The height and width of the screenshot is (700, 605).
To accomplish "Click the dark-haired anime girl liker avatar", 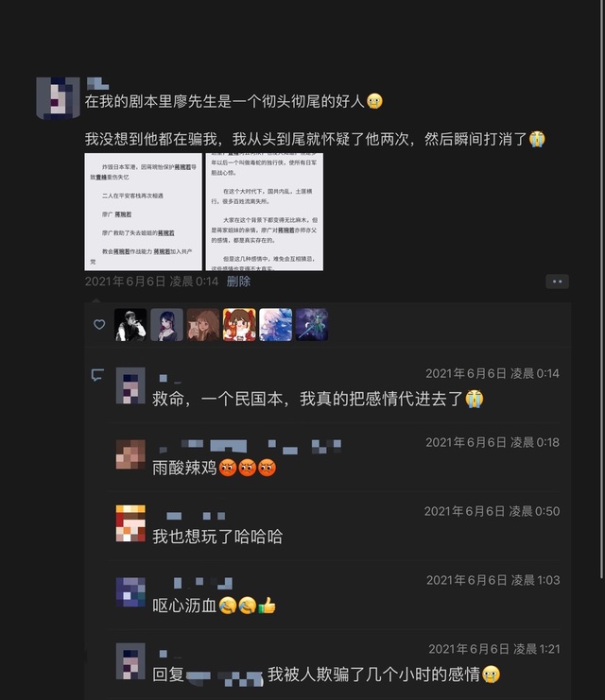I will (166, 325).
